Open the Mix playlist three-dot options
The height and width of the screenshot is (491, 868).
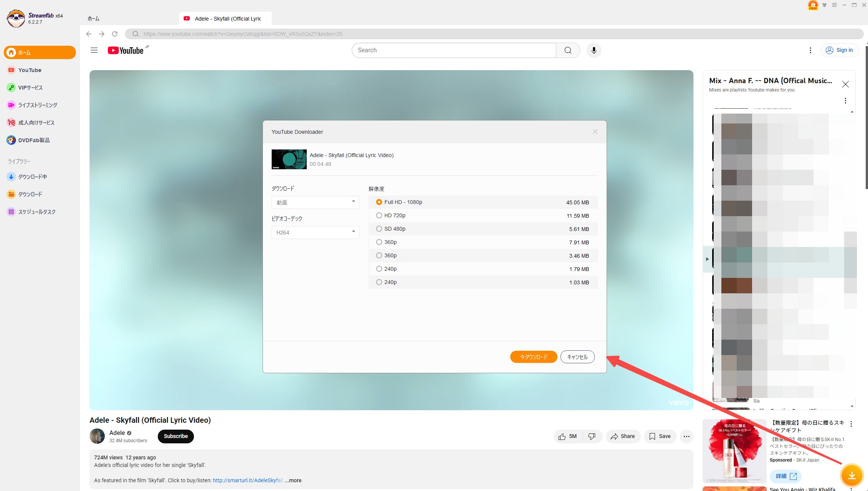click(846, 101)
